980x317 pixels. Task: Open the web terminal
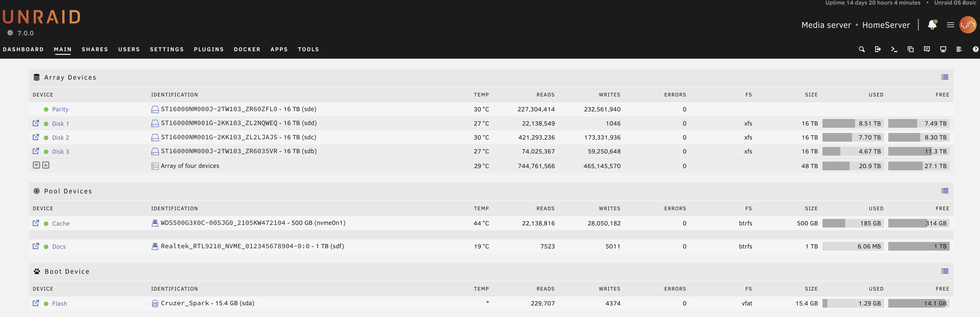(x=894, y=49)
